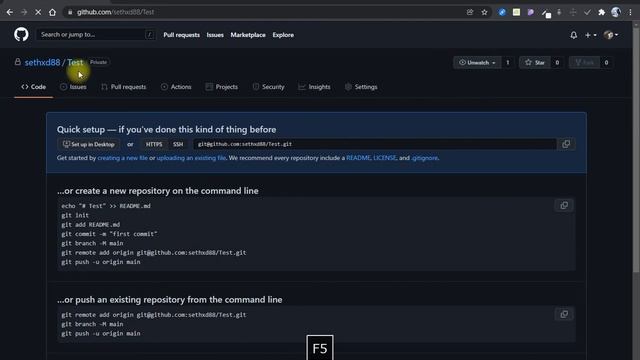Viewport: 640px width, 360px height.
Task: Focus the Search or jump to box
Action: coord(96,35)
